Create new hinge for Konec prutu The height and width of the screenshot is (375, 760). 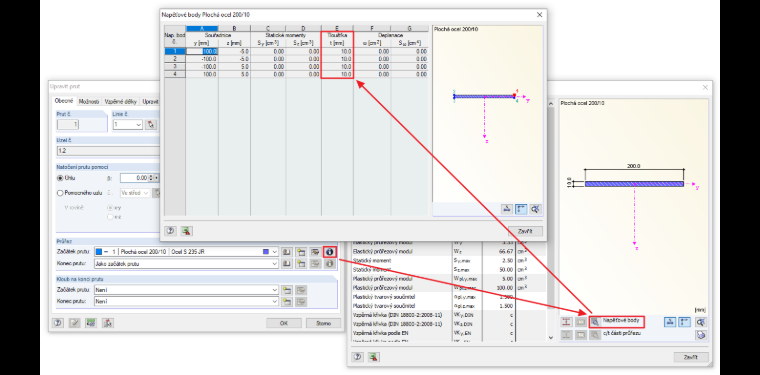(287, 301)
